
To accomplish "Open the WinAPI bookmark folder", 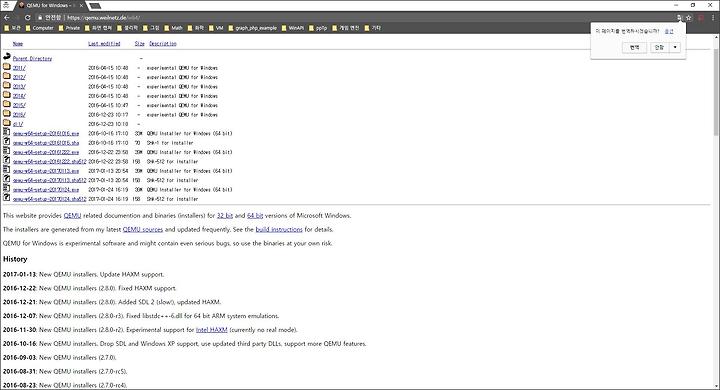I will tap(292, 28).
